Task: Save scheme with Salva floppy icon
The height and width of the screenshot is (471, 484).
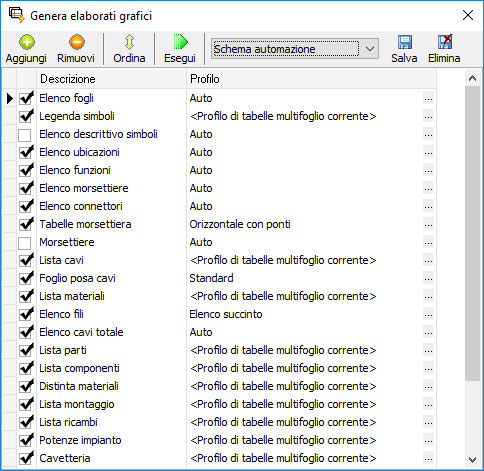Action: tap(405, 42)
